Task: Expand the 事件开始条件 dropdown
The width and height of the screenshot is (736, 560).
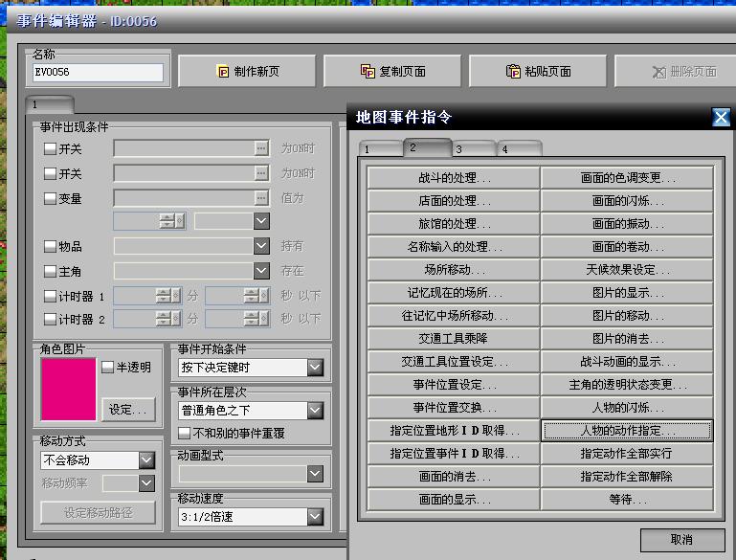Action: click(x=315, y=368)
